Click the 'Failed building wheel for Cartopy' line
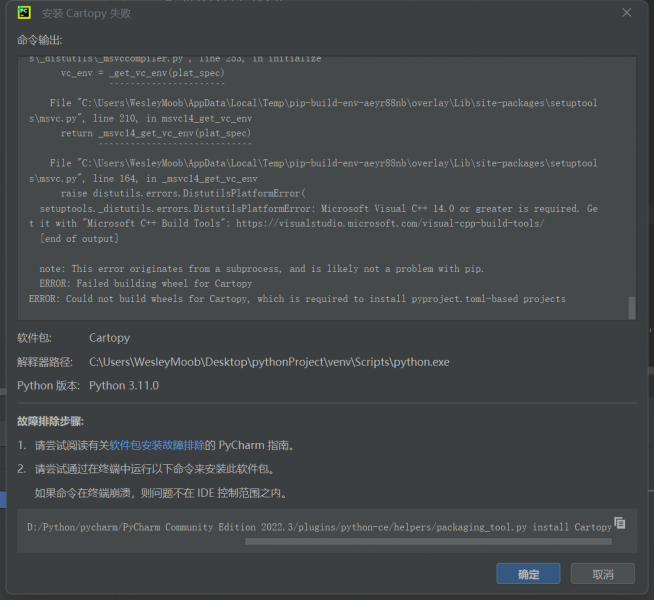Screen dimensions: 654x600 [145, 284]
